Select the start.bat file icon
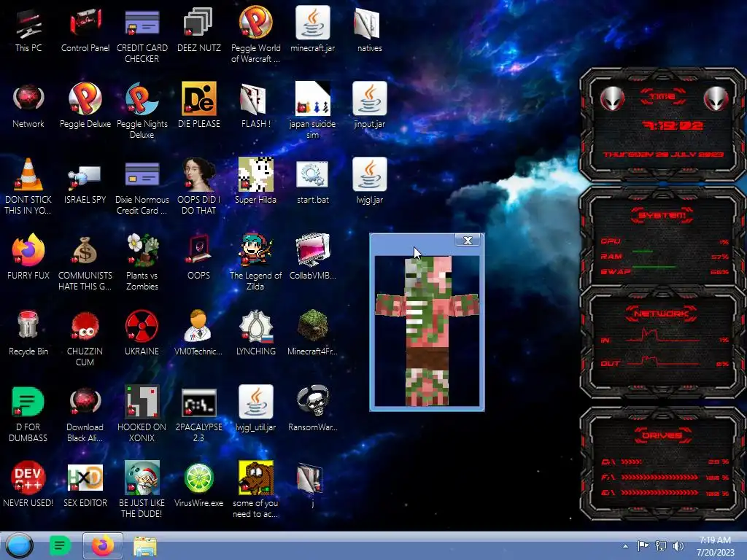Image resolution: width=747 pixels, height=560 pixels. [312, 182]
